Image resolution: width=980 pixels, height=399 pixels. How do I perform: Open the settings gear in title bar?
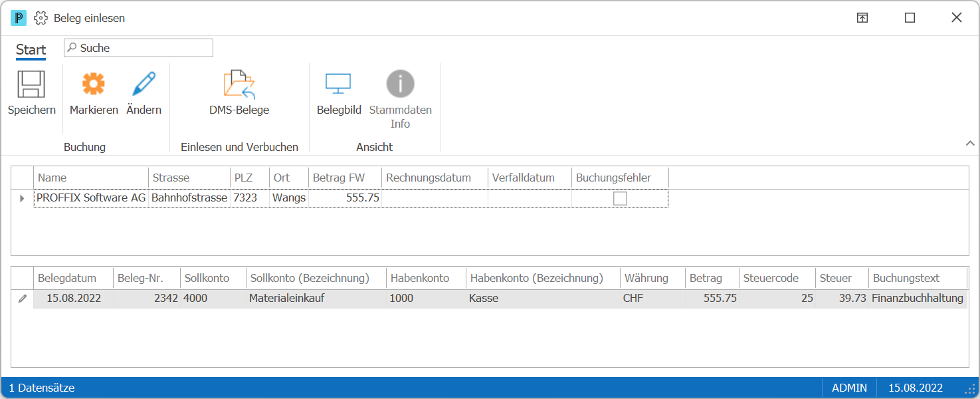coord(41,18)
